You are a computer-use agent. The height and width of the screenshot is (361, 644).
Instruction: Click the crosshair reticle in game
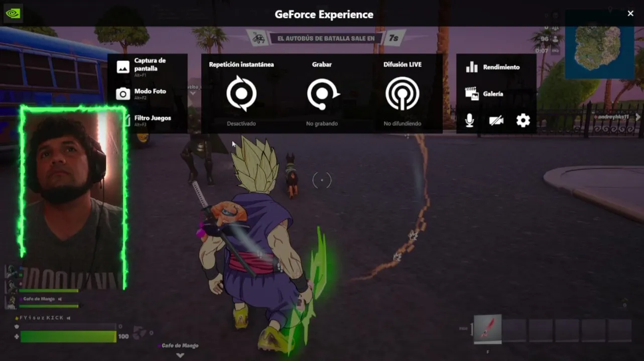322,180
